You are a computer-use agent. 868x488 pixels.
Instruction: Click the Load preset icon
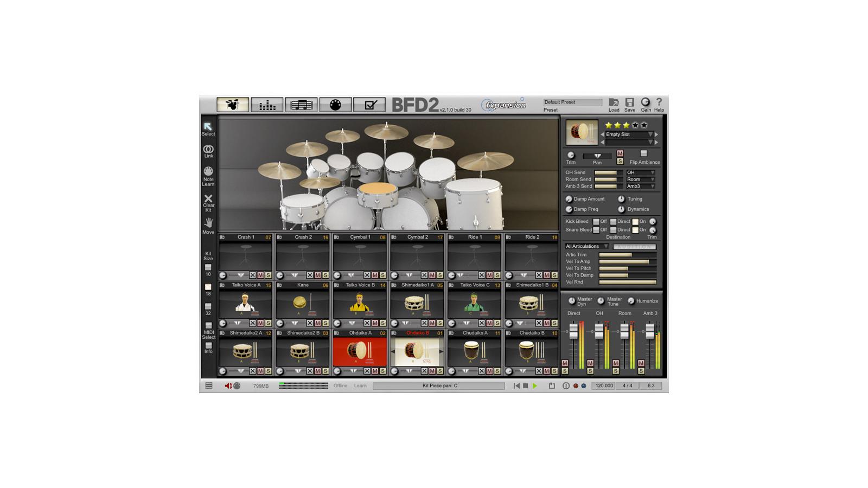pyautogui.click(x=614, y=102)
